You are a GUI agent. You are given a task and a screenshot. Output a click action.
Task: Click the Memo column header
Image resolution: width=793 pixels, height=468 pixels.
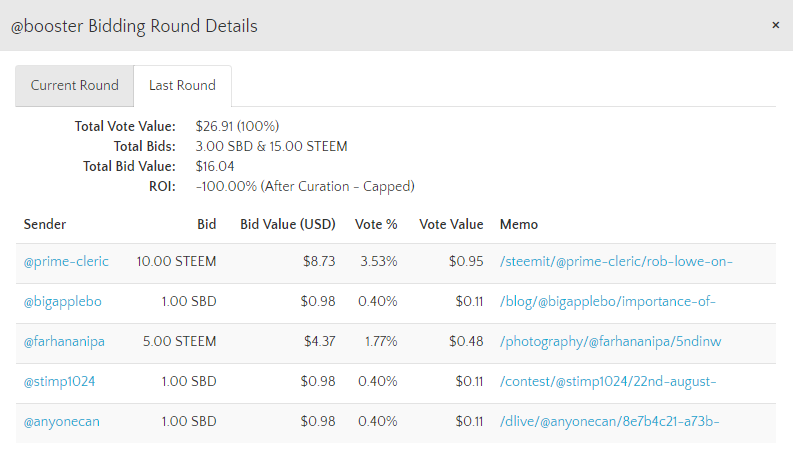[519, 224]
